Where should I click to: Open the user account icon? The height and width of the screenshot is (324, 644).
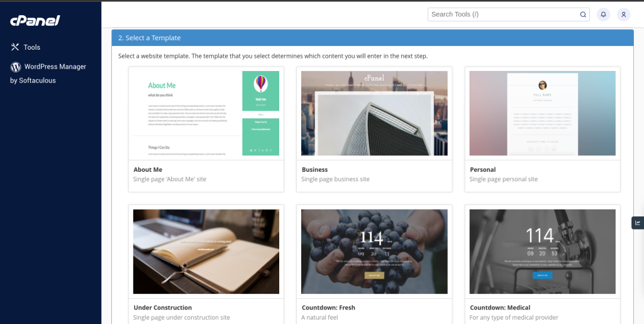click(x=623, y=14)
